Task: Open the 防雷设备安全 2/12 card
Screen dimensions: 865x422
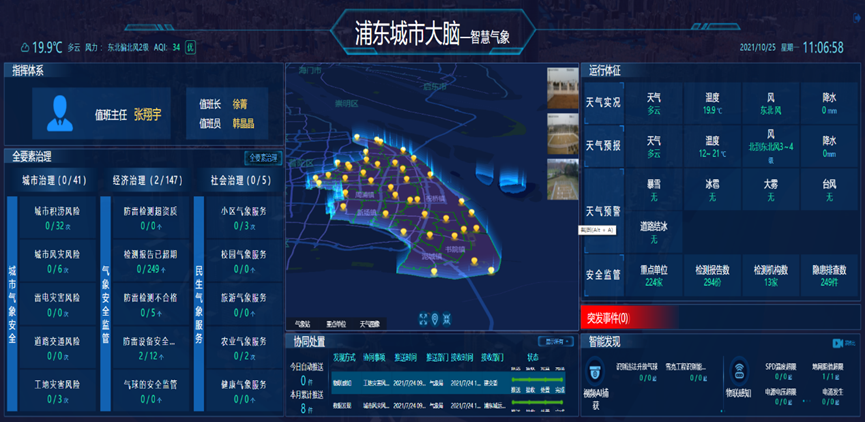Action: [151, 348]
